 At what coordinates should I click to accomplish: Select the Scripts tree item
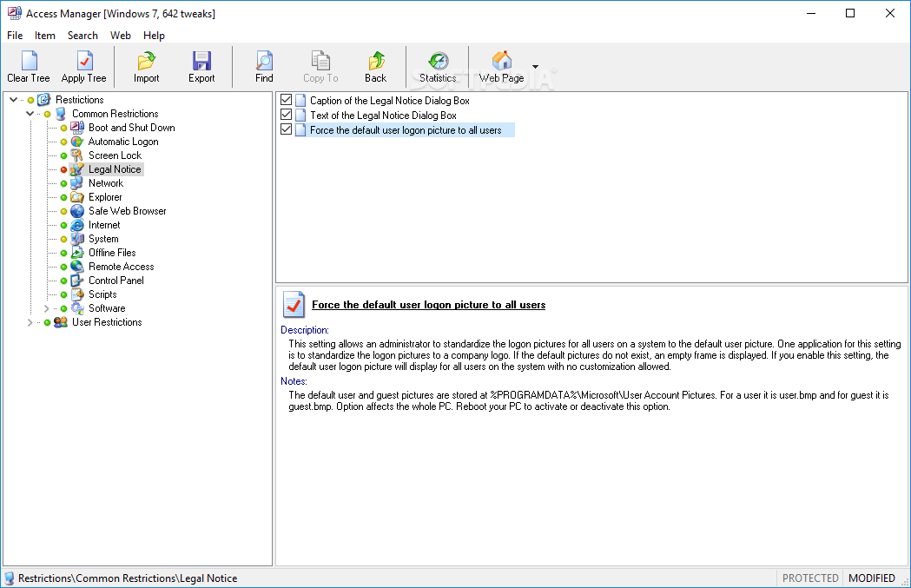point(102,294)
